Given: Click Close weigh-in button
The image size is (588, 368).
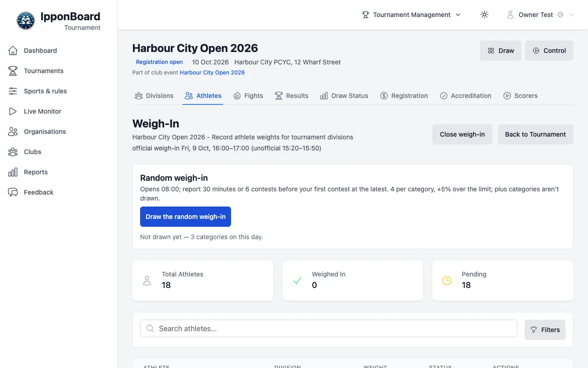Looking at the screenshot, I should point(462,134).
